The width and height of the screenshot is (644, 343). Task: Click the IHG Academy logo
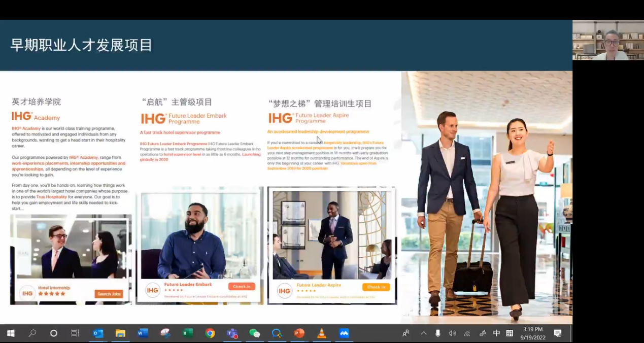click(36, 117)
